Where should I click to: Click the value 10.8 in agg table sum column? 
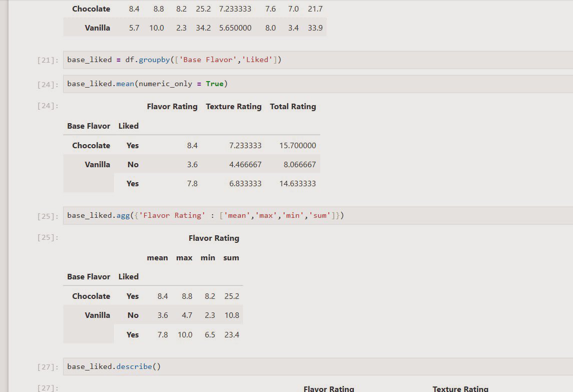click(x=232, y=315)
